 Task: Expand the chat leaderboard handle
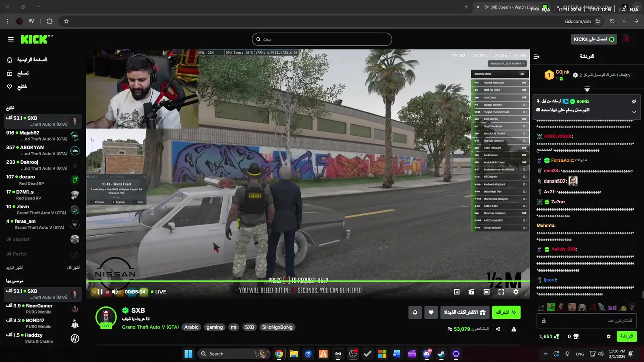(587, 89)
